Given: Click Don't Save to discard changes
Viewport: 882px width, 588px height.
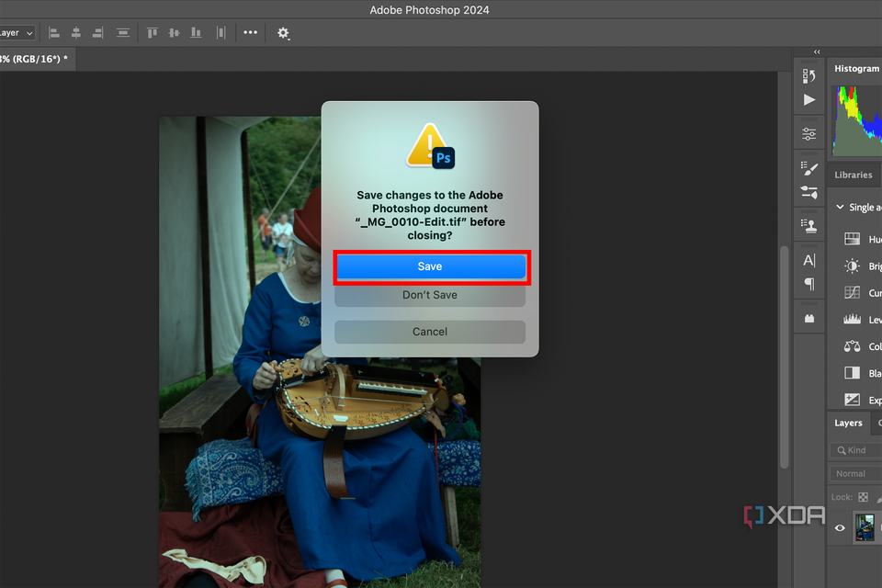Looking at the screenshot, I should [430, 294].
